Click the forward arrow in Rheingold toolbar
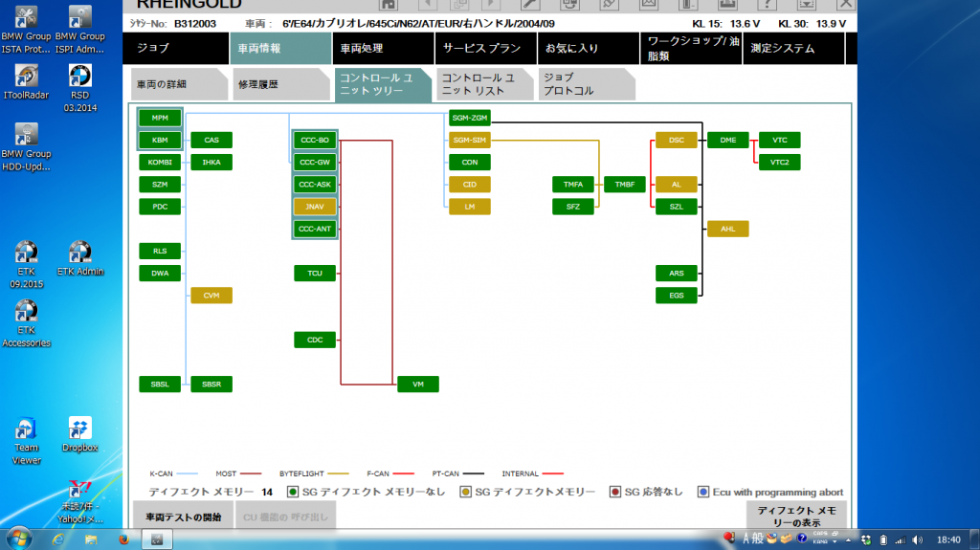The width and height of the screenshot is (980, 550). [x=491, y=5]
